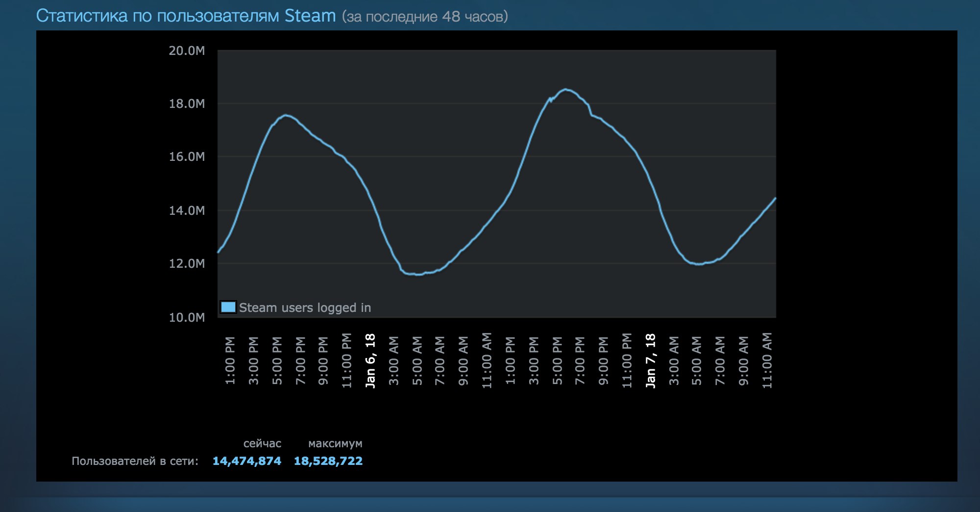Click the heading 'Статистика по пользователям Steam'

186,16
